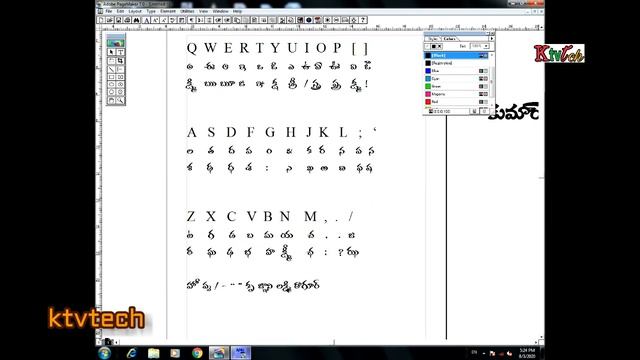Select the Rectangle tool
Image resolution: width=640 pixels, height=360 pixels.
[x=111, y=77]
